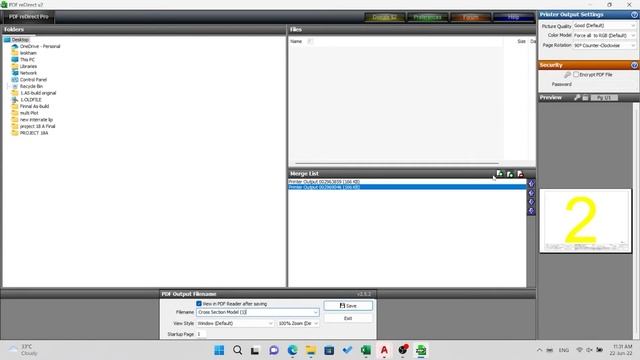The width and height of the screenshot is (640, 360).
Task: Click the Donate button in top bar
Action: [384, 17]
